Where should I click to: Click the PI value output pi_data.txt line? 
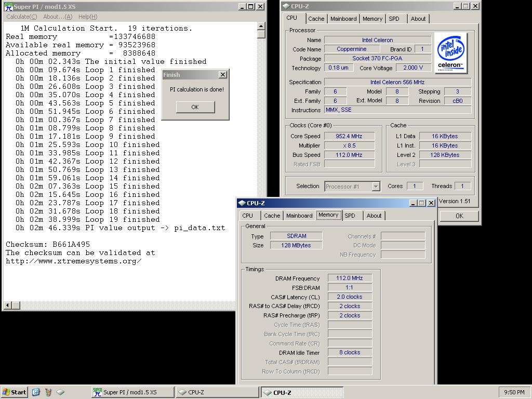(121, 228)
